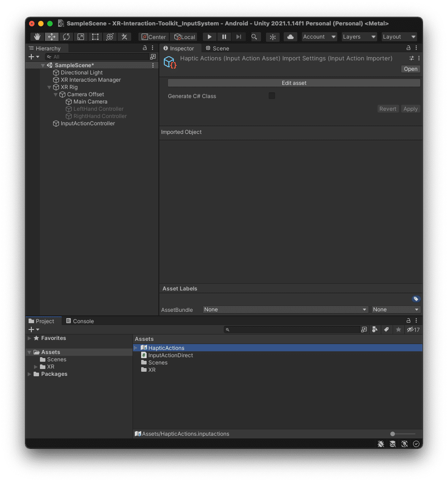448x482 pixels.
Task: Open custom editor tools
Action: coord(124,37)
